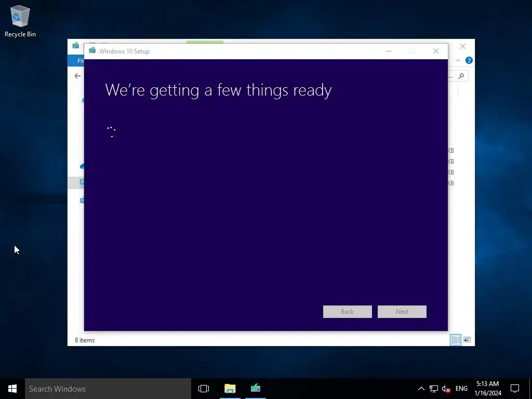Click the 8 items status text
The height and width of the screenshot is (399, 532).
tap(85, 340)
